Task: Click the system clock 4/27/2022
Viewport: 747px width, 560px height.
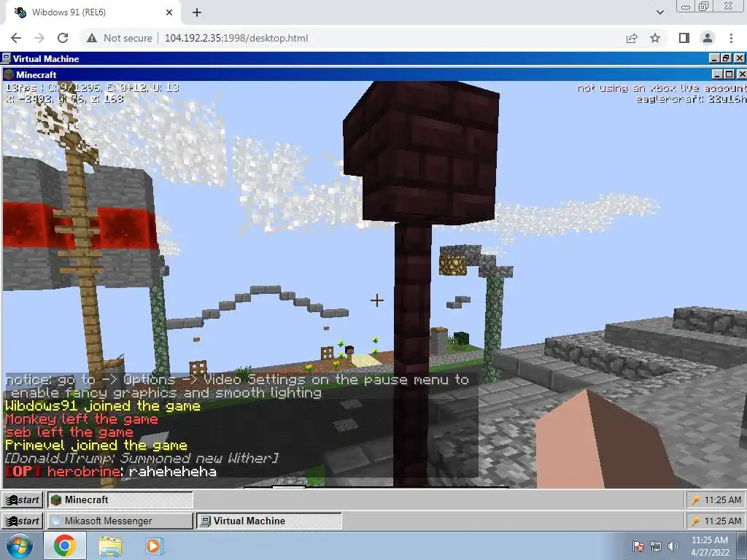Action: [710, 546]
